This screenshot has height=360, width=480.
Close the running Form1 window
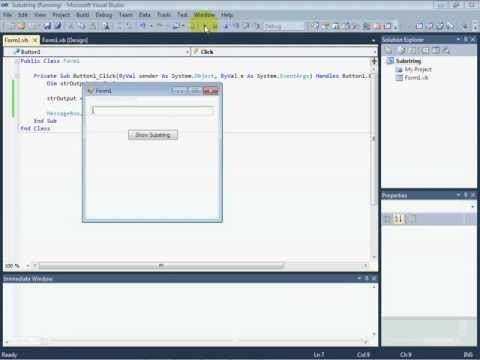click(x=210, y=91)
